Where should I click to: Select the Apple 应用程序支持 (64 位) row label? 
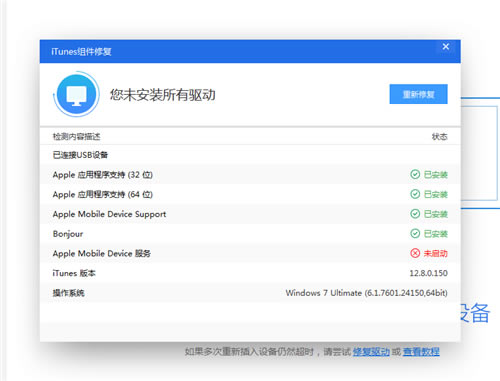(103, 194)
